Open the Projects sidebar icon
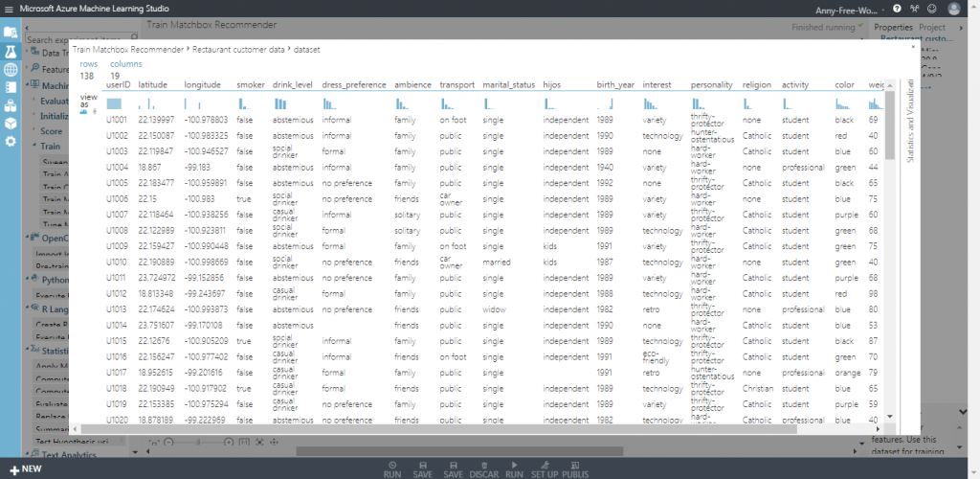The image size is (980, 479). point(10,33)
